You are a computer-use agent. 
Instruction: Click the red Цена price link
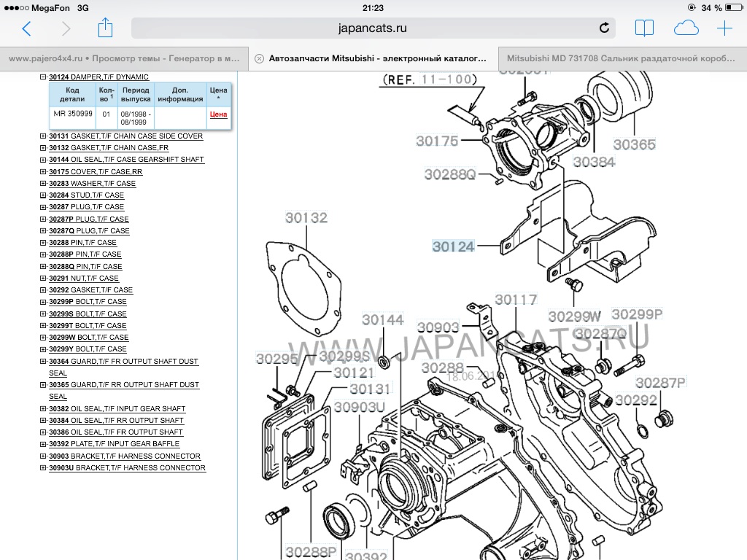[x=218, y=114]
